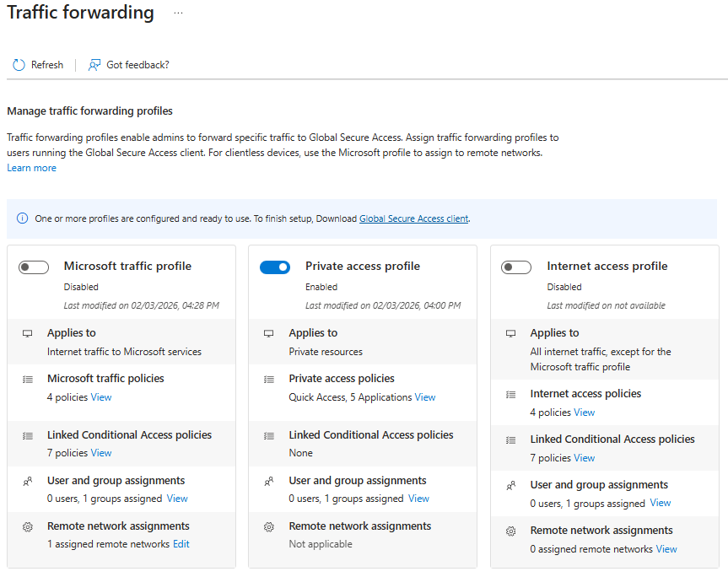Click the Private access profile title
The height and width of the screenshot is (577, 728).
tap(363, 266)
